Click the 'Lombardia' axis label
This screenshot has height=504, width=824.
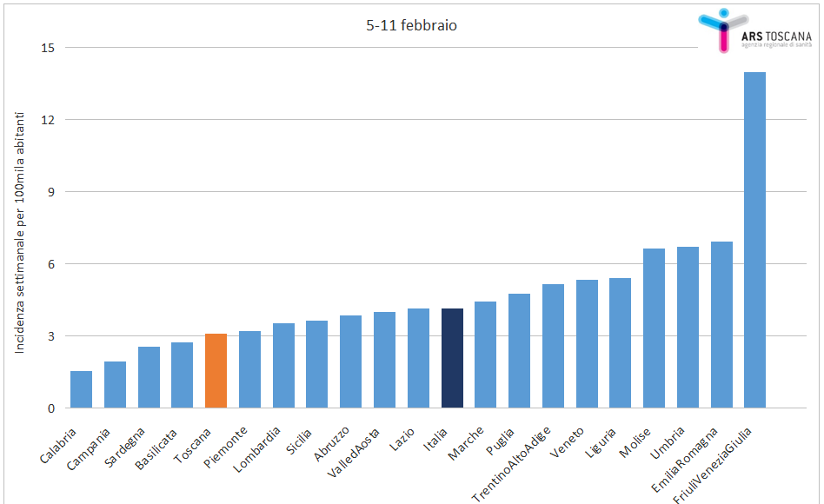[x=256, y=449]
